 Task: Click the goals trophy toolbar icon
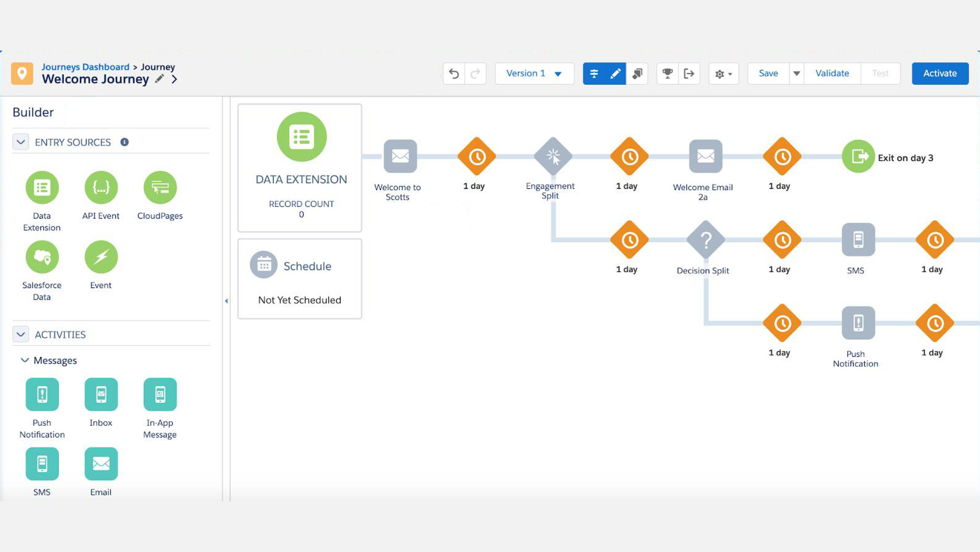[667, 73]
